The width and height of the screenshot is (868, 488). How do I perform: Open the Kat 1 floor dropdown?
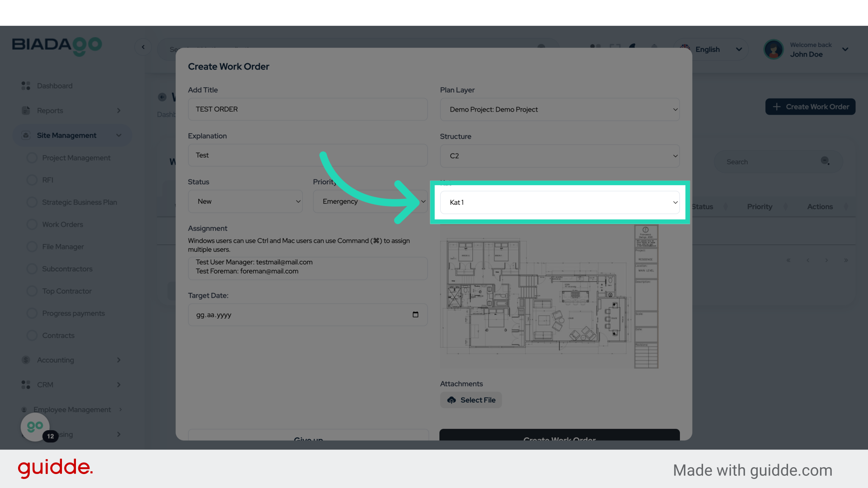pyautogui.click(x=559, y=202)
